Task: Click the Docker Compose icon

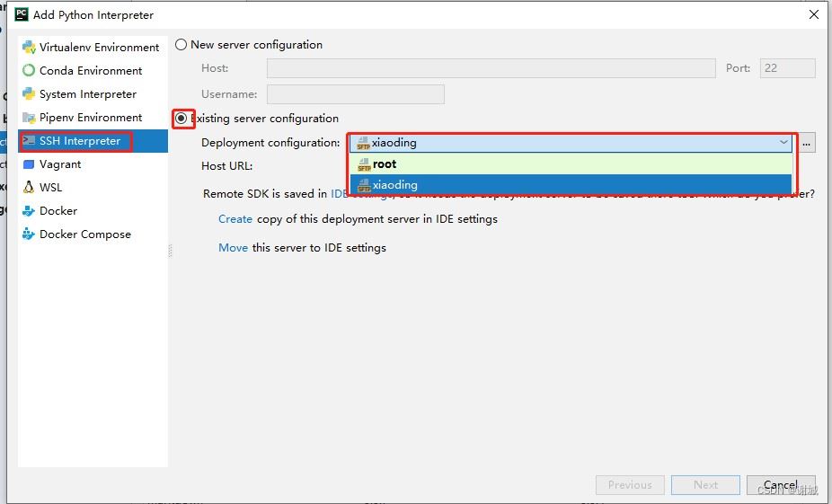Action: (x=29, y=234)
